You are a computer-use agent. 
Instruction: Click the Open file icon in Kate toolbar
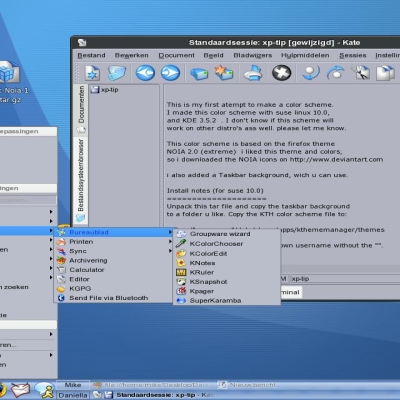point(116,73)
